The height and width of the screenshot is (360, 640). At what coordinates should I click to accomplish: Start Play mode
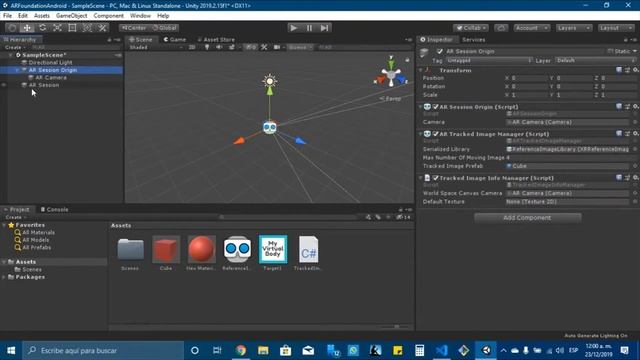[x=293, y=28]
